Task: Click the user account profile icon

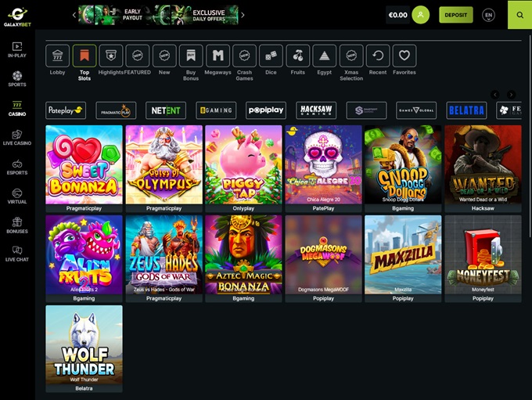Action: [x=421, y=15]
